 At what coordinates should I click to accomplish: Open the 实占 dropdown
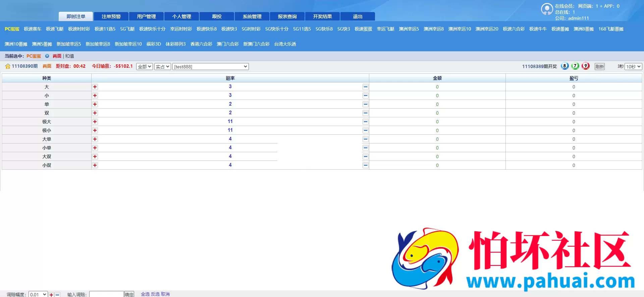pyautogui.click(x=163, y=67)
